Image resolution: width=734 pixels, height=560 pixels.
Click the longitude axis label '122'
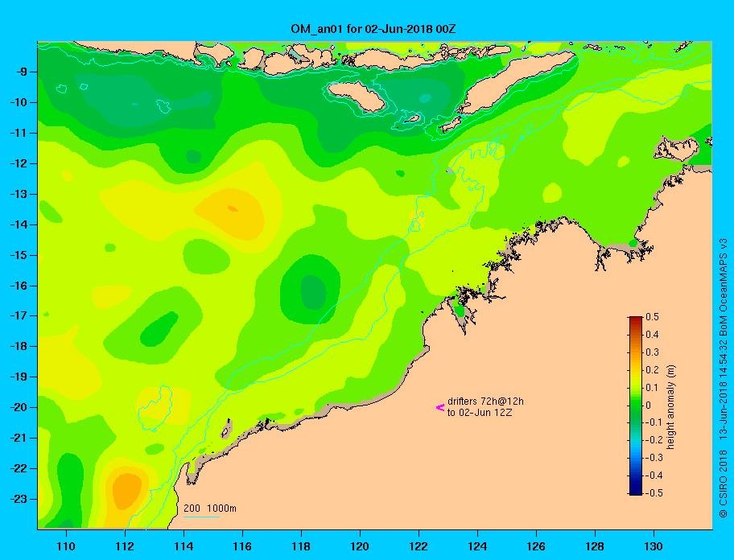(x=419, y=546)
